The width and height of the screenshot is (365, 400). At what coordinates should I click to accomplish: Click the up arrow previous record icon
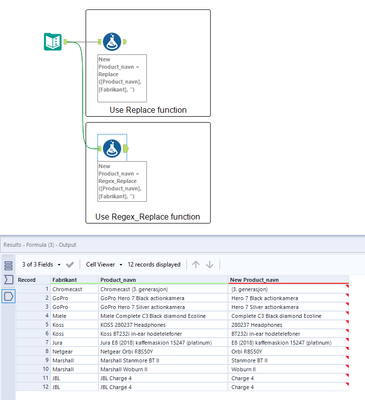(x=196, y=265)
